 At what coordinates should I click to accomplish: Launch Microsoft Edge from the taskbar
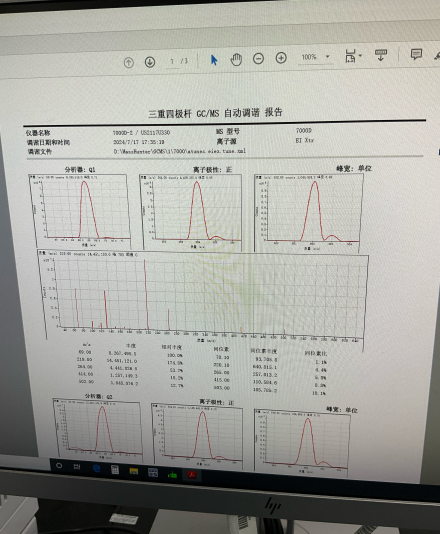tap(96, 469)
